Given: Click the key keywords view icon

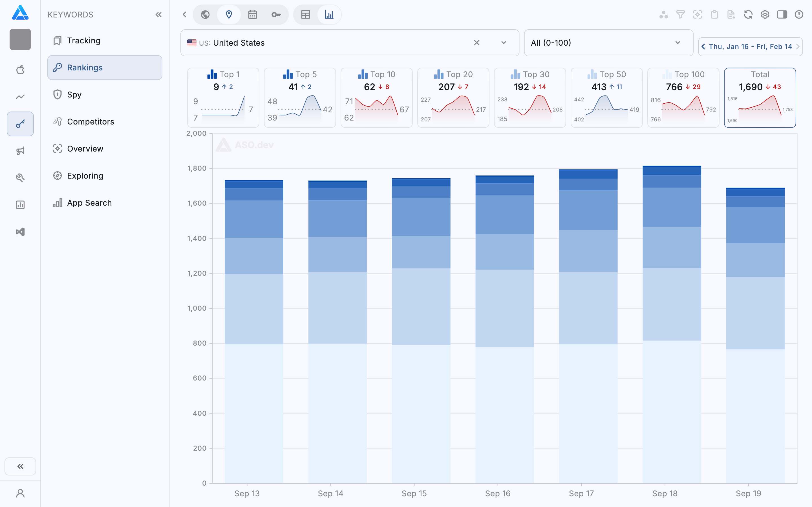Looking at the screenshot, I should [276, 14].
